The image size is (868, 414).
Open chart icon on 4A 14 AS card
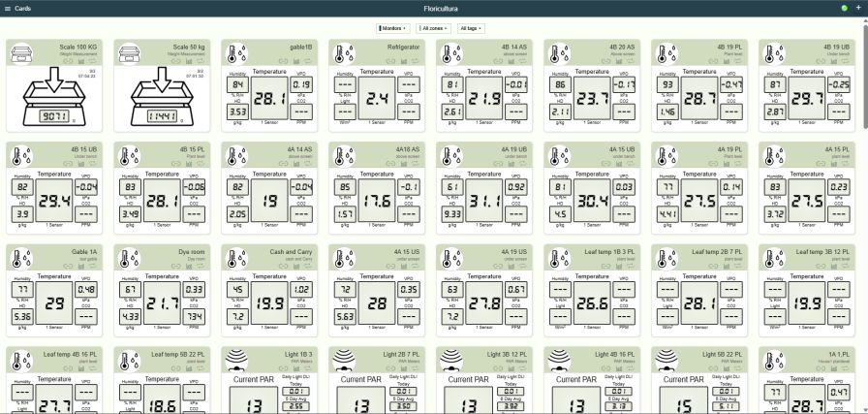(x=296, y=164)
